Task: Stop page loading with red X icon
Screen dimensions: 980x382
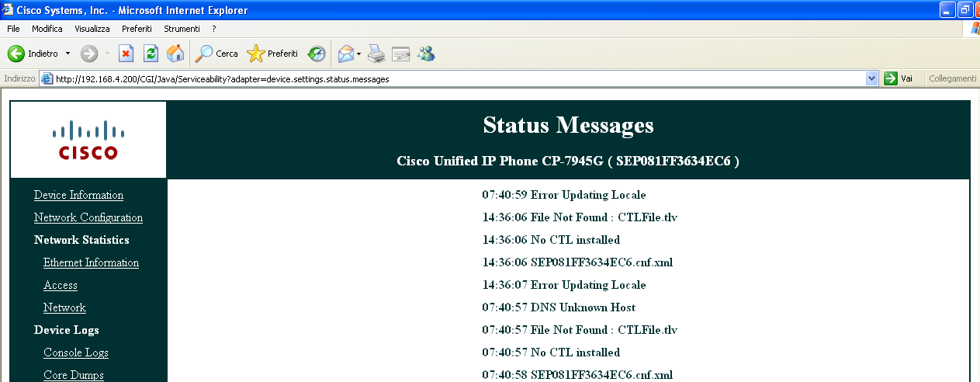Action: (126, 54)
